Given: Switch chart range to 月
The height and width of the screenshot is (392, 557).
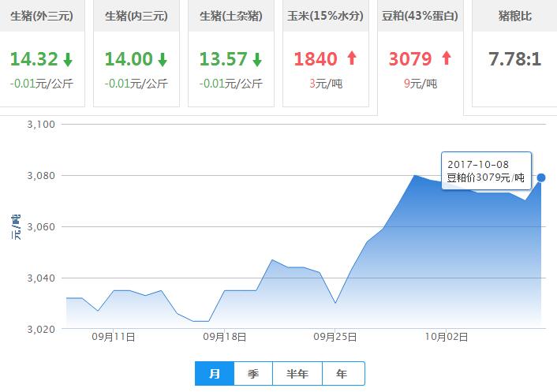Looking at the screenshot, I should [x=215, y=374].
